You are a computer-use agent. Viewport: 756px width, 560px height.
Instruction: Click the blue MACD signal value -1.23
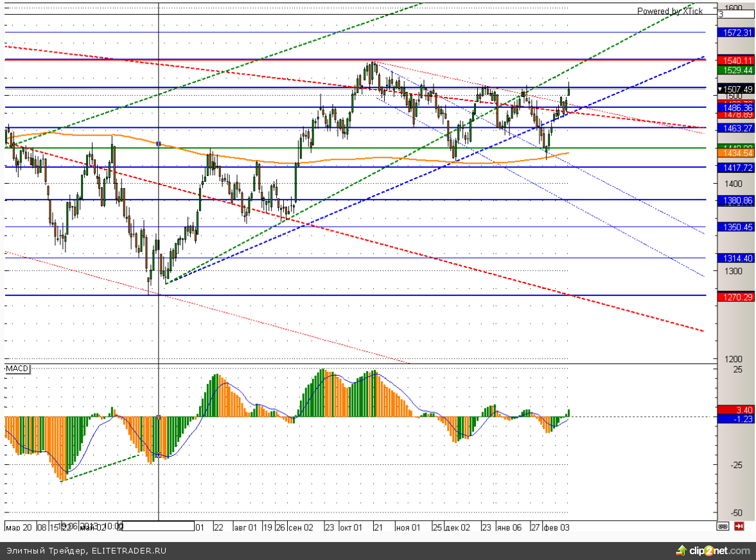[x=735, y=419]
